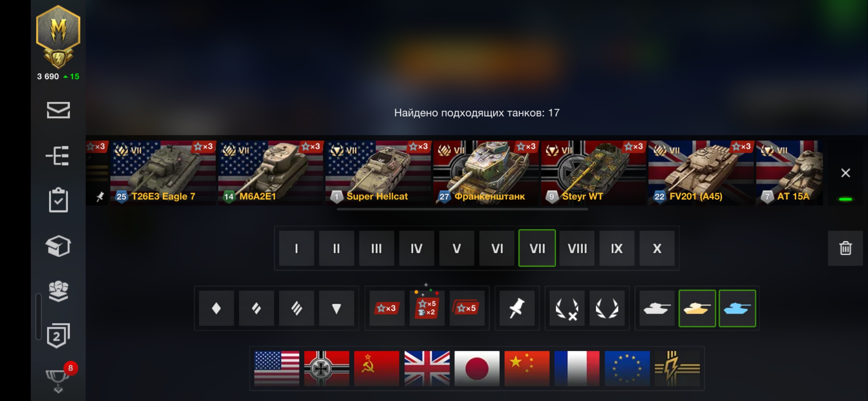Enable the x5 bonus filter
This screenshot has width=868, height=401.
click(467, 308)
